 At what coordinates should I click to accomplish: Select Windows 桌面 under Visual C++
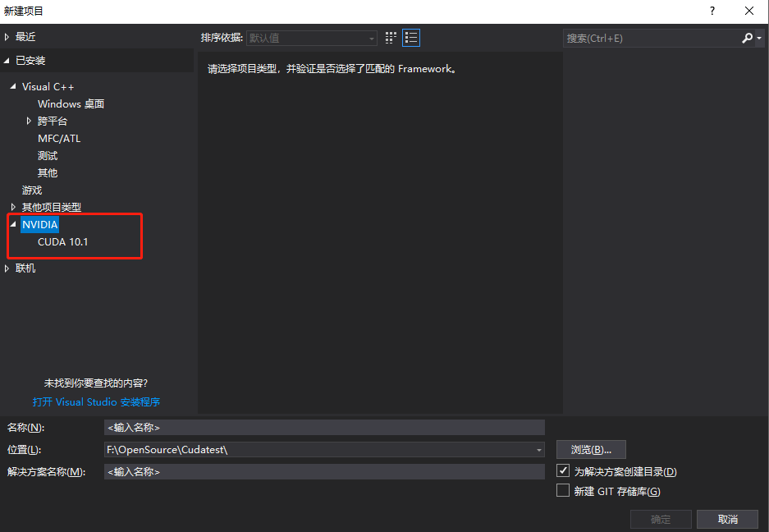[71, 104]
